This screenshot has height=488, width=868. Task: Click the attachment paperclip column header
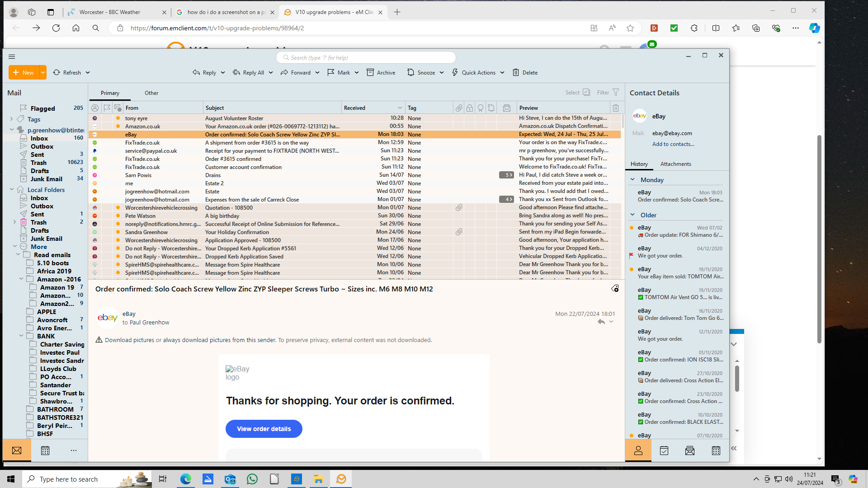[x=459, y=108]
